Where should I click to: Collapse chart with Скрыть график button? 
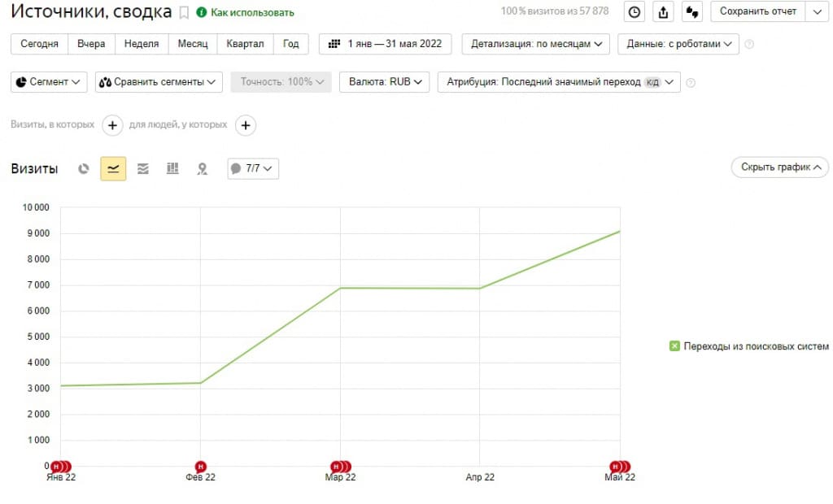pos(780,167)
